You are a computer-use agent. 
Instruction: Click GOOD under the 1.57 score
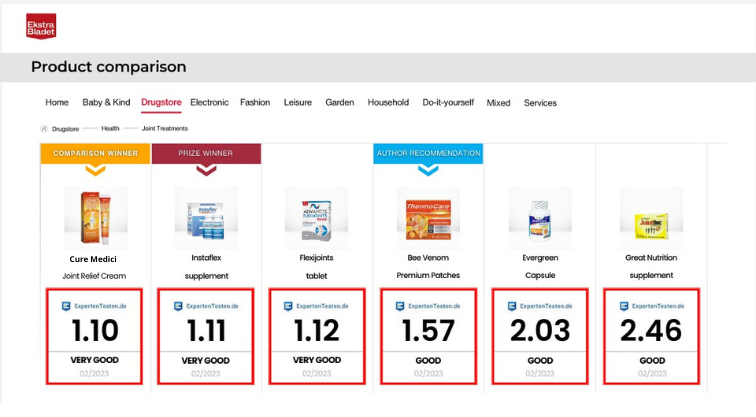[x=428, y=361]
